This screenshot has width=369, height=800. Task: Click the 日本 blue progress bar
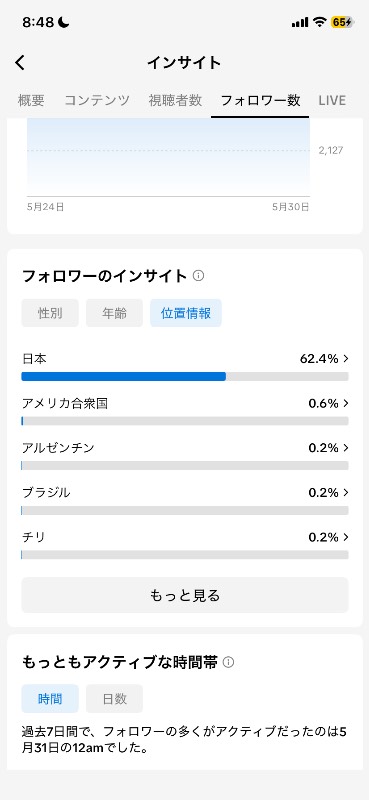click(124, 377)
